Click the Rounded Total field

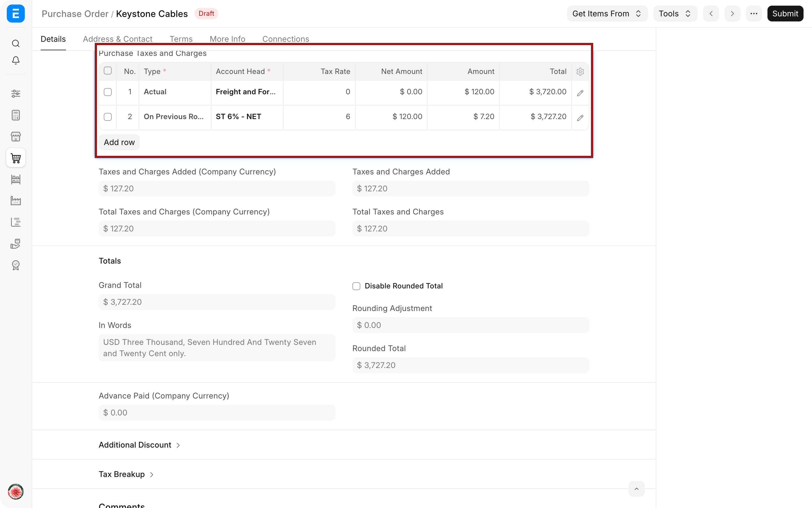point(471,365)
